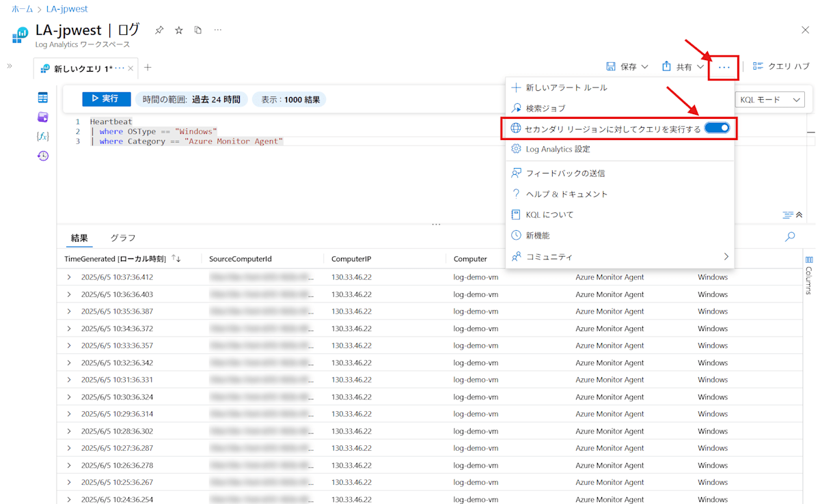Open the Tables sidebar icon
This screenshot has width=820, height=504.
42,98
